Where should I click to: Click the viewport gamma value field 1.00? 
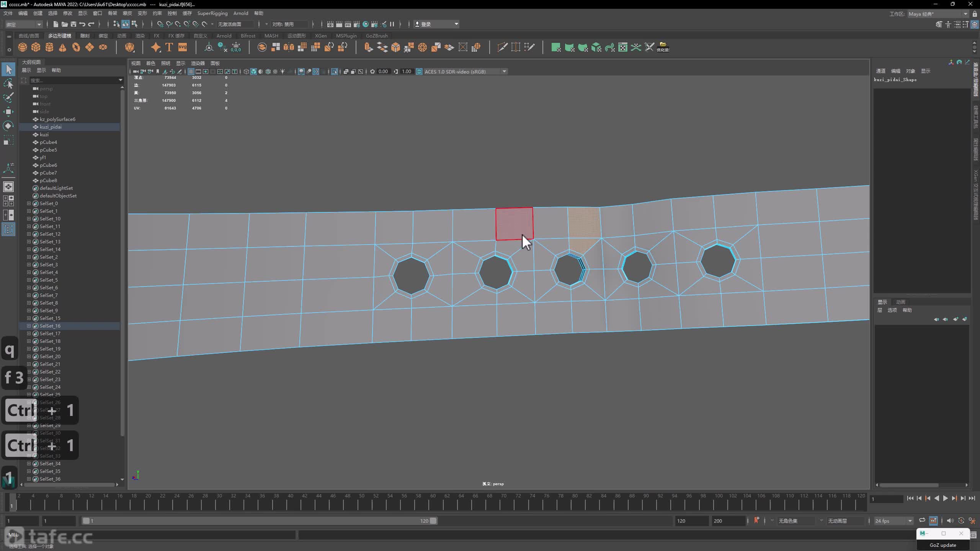tap(407, 72)
